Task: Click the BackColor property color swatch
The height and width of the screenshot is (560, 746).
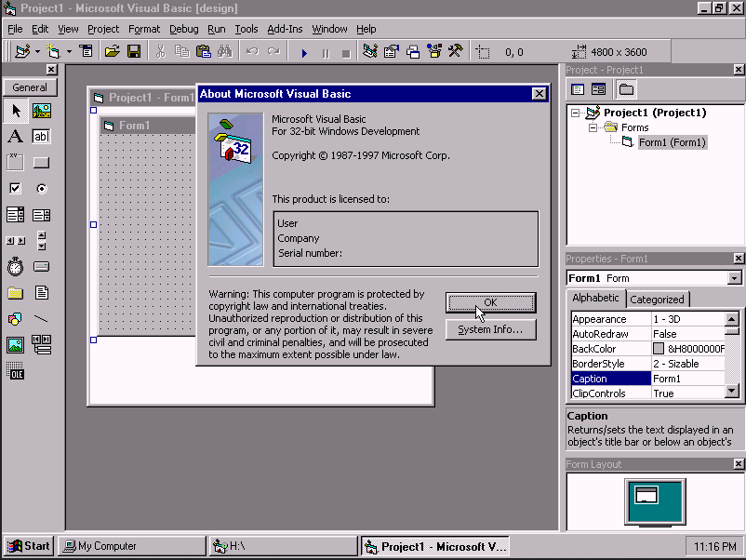Action: pyautogui.click(x=659, y=349)
